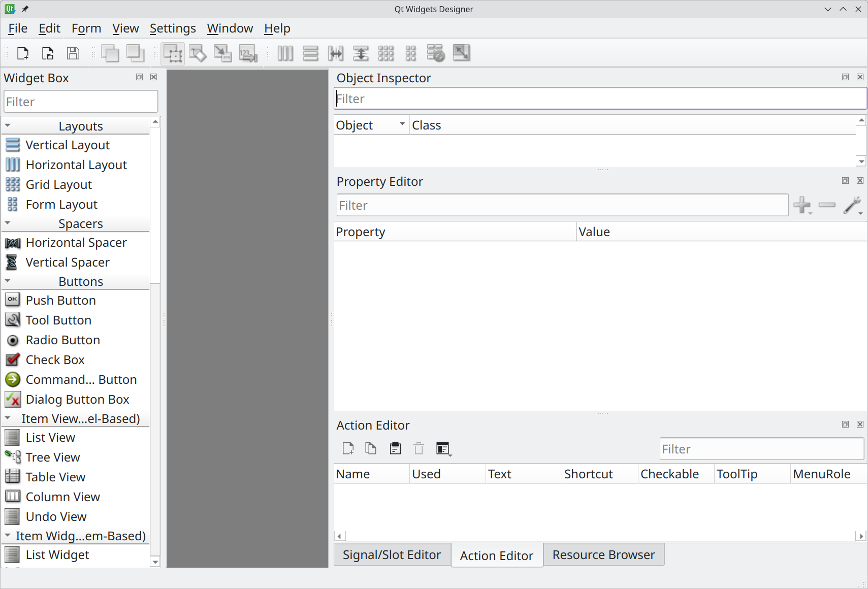This screenshot has width=868, height=589.
Task: Click the Send to Back icon
Action: click(x=136, y=53)
